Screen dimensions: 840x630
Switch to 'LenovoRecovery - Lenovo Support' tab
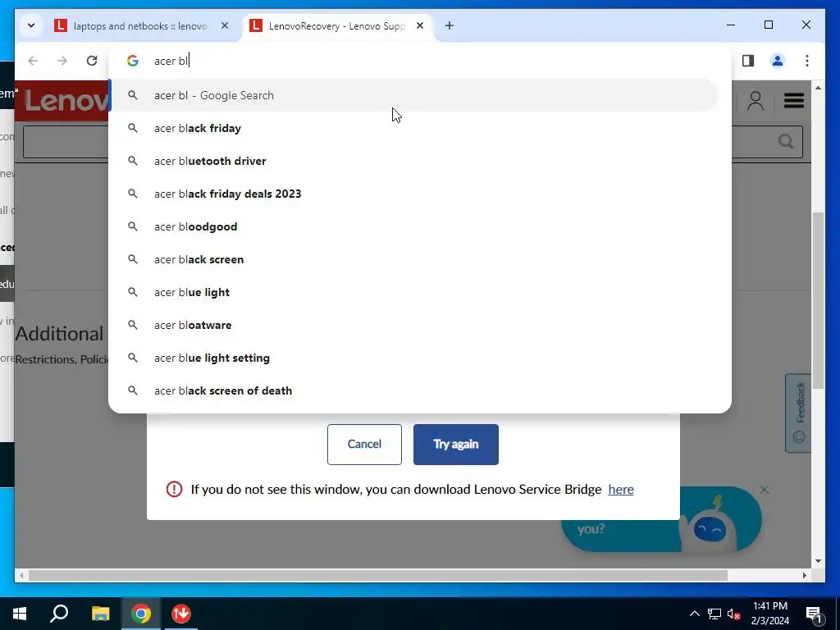[337, 25]
